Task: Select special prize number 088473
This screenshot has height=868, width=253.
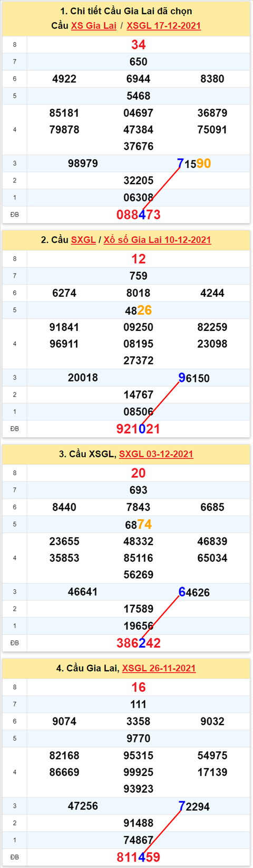Action: (138, 215)
